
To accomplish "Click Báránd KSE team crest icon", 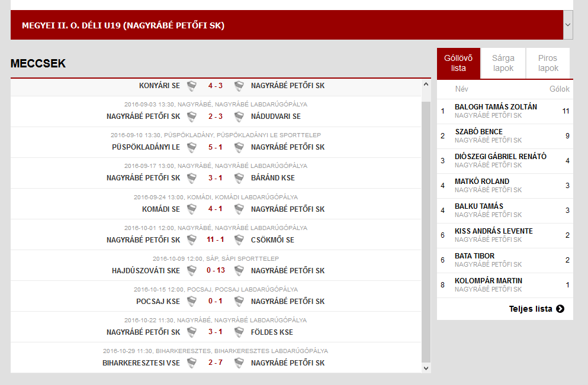I will 239,178.
